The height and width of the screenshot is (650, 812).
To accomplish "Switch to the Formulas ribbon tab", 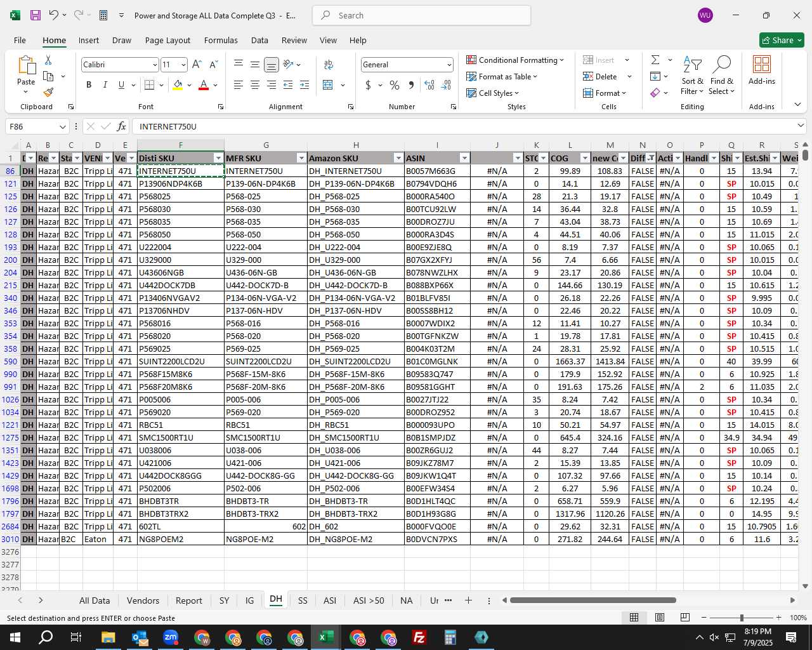I will [x=221, y=40].
